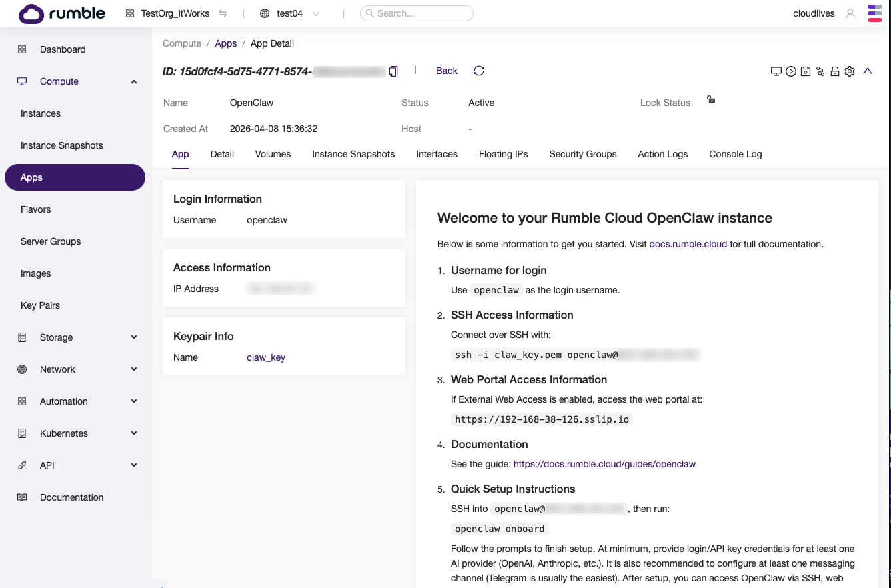This screenshot has width=891, height=588.
Task: Lock the instance using the padlock icon
Action: tap(834, 71)
